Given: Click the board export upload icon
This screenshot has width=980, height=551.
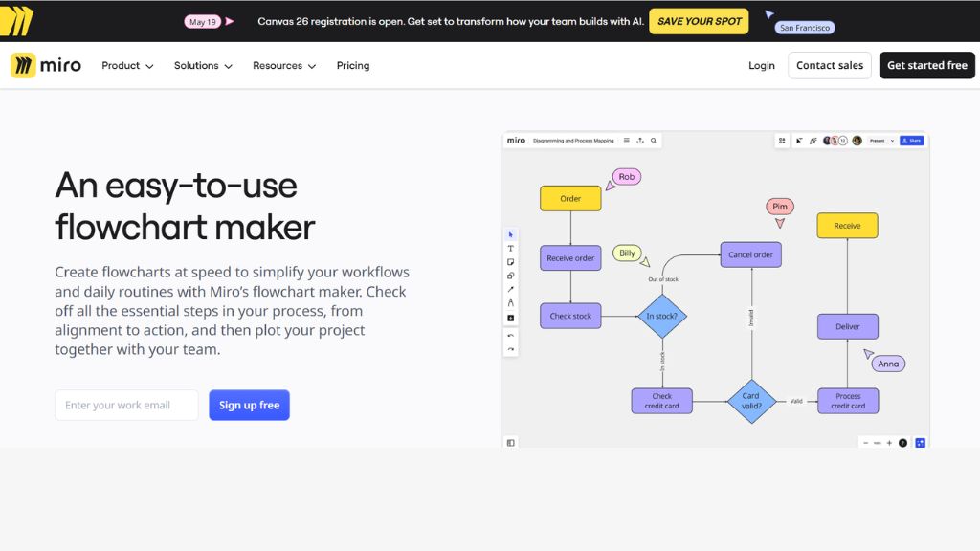Looking at the screenshot, I should 640,141.
